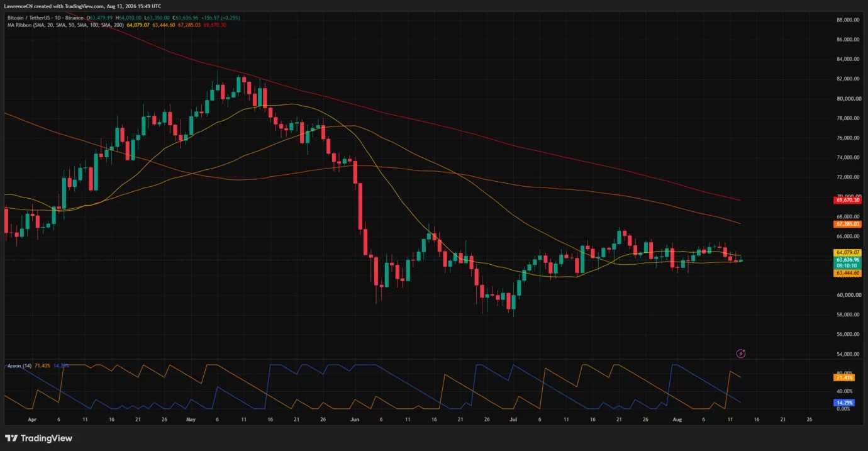Click the Aug label on the time axis
Viewport: 868px width, 451px height.
677,418
